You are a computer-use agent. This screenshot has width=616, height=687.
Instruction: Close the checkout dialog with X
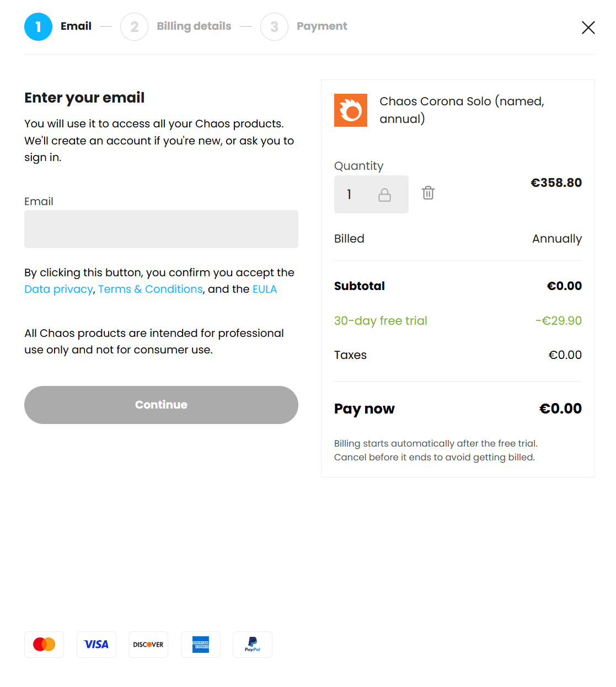pyautogui.click(x=588, y=28)
